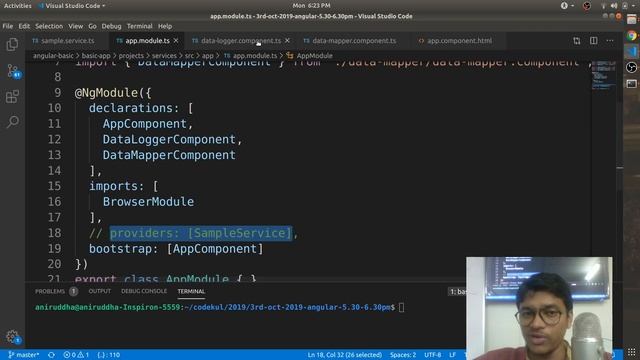Screen dimensions: 640x360
Task: Click DataLoggerComponent on line 12
Action: point(169,139)
